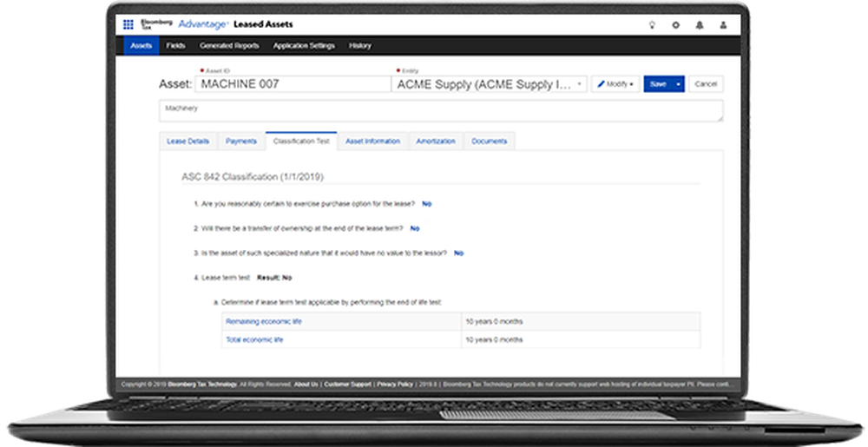Image resolution: width=868 pixels, height=447 pixels.
Task: Click the Bloomberg Tax Advantage logo
Action: (x=184, y=24)
